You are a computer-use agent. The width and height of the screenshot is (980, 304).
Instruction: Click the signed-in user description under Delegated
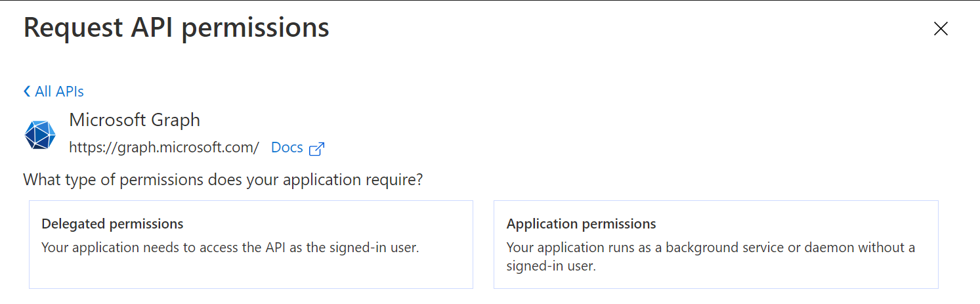tap(230, 248)
